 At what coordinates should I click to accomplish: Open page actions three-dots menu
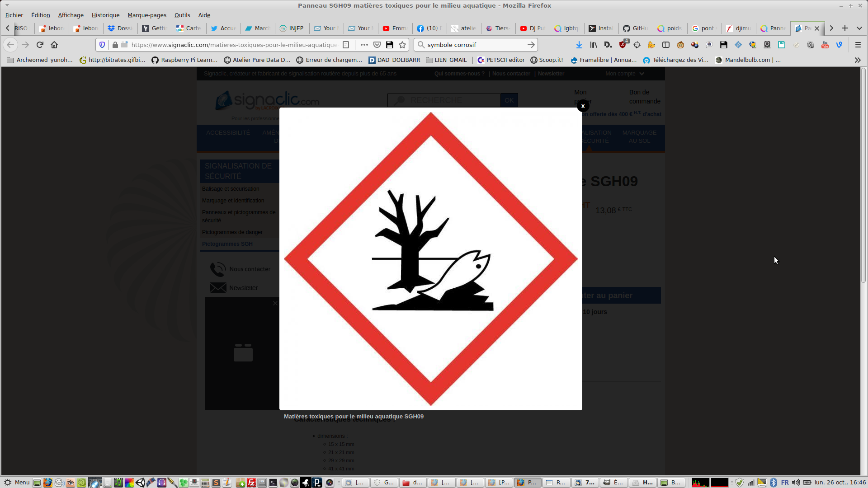[x=364, y=45]
